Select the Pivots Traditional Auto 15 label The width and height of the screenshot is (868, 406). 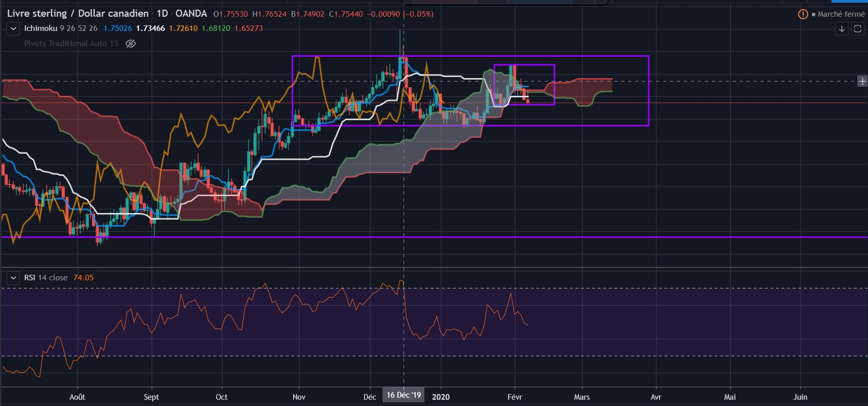(x=71, y=44)
